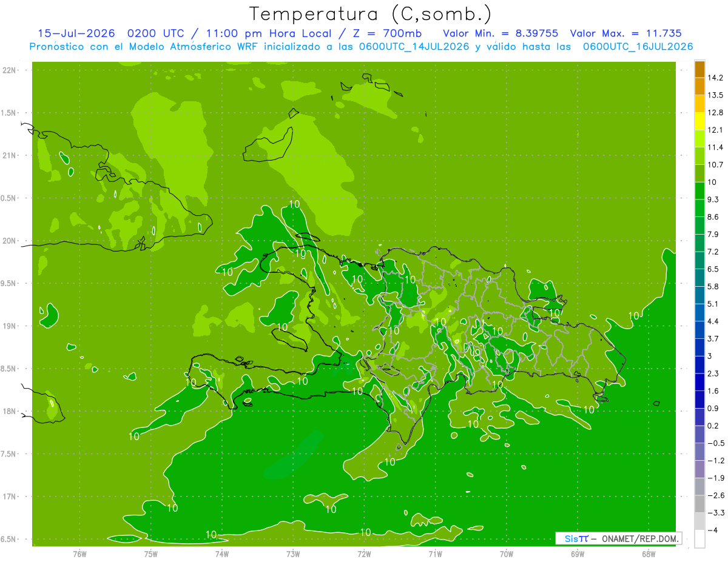The width and height of the screenshot is (728, 562).
Task: Click the '69W' longitude label
Action: tap(577, 554)
